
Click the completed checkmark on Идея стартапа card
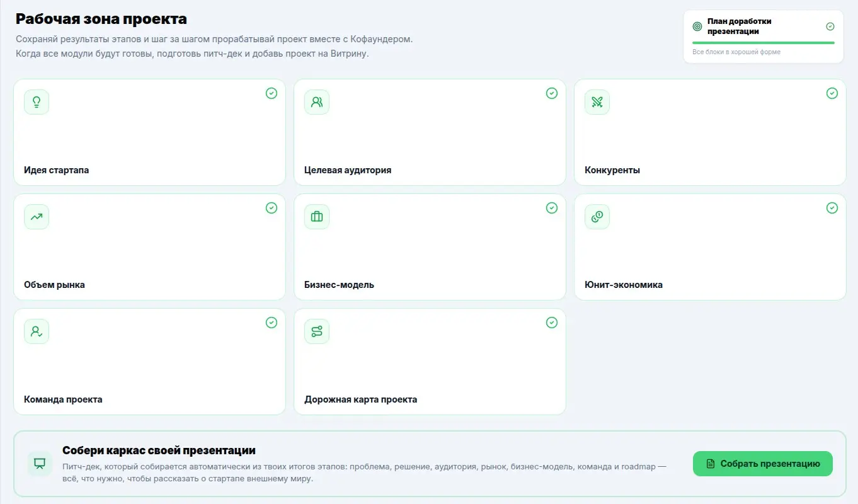click(272, 93)
